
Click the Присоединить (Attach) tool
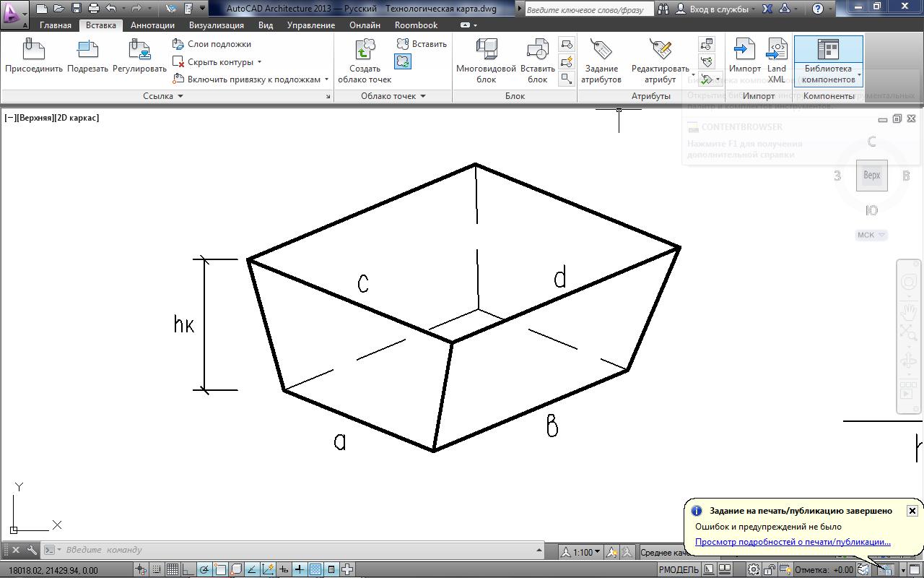[x=34, y=57]
